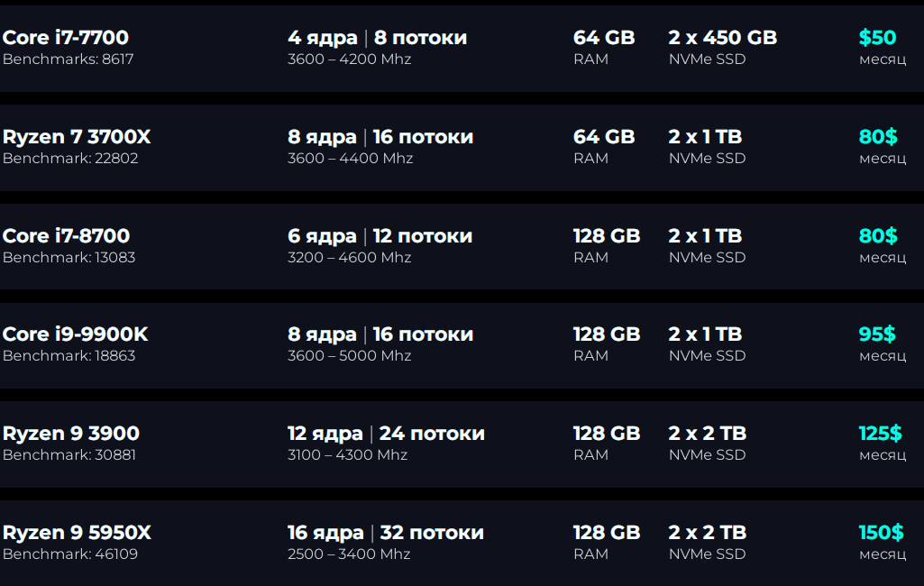Open the Core i9-9900K server title
The height and width of the screenshot is (586, 924).
point(76,334)
